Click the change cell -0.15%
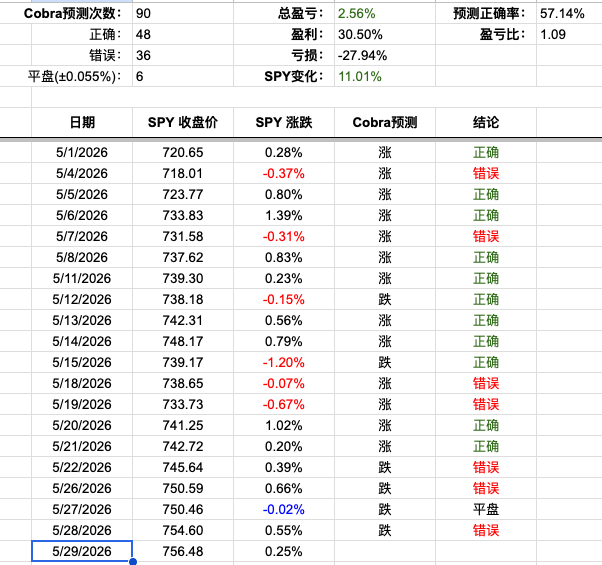Image resolution: width=602 pixels, height=565 pixels. click(x=284, y=299)
